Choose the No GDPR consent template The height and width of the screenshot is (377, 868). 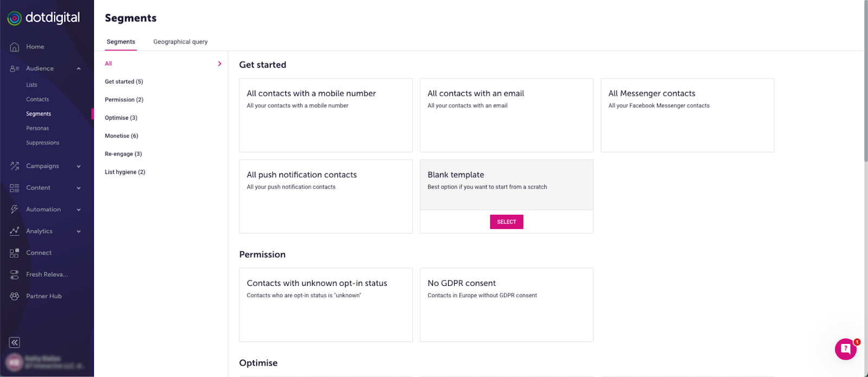506,304
